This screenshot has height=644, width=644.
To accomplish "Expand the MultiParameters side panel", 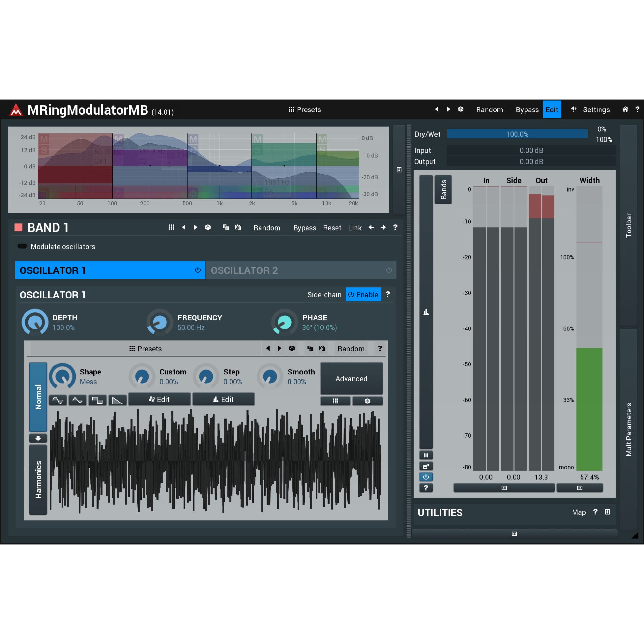I will pyautogui.click(x=629, y=429).
